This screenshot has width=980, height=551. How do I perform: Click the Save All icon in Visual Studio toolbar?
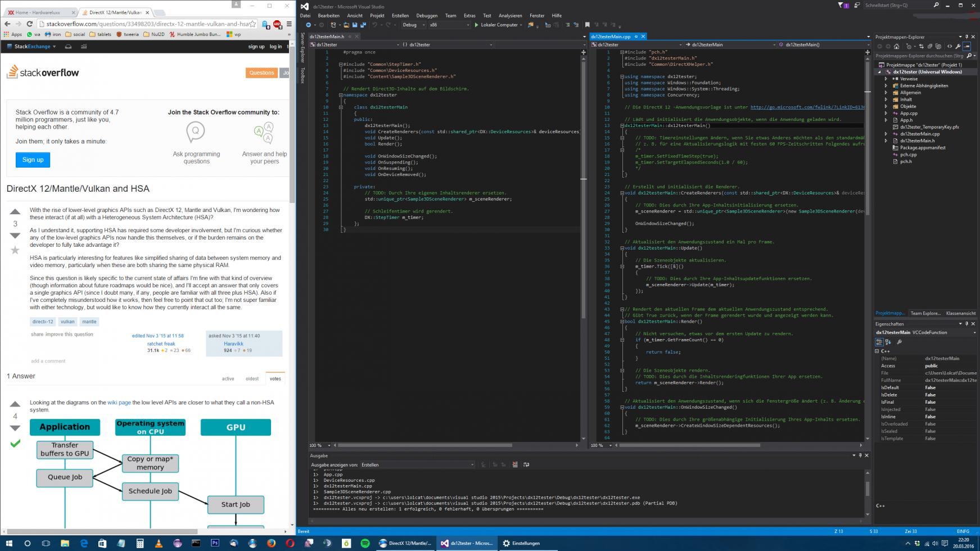(x=363, y=25)
